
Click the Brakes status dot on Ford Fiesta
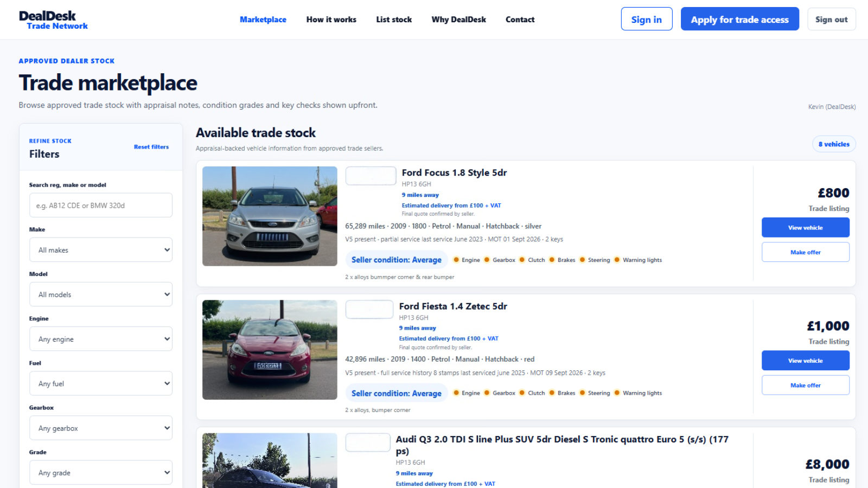[x=552, y=393]
